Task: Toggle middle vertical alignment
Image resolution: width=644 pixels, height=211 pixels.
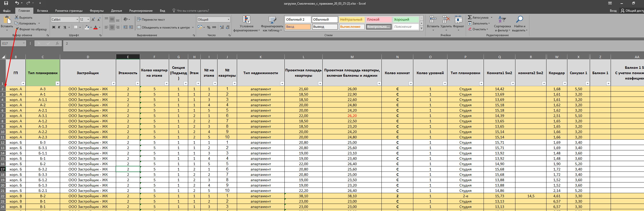Action: tap(112, 20)
